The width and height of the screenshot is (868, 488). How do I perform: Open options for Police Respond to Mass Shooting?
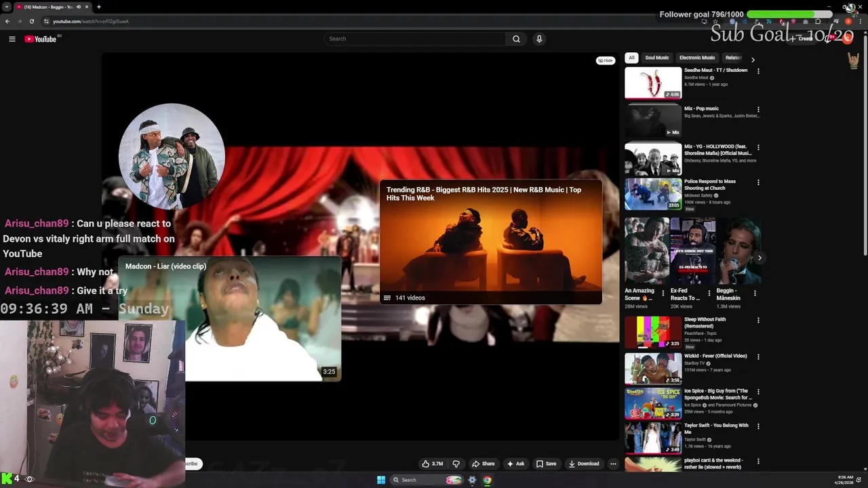(758, 182)
